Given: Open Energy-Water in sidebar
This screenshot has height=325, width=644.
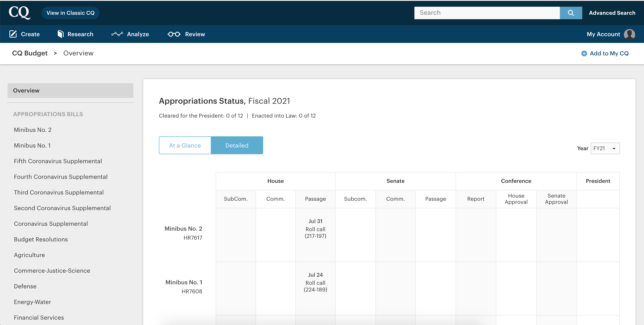Looking at the screenshot, I should (32, 302).
